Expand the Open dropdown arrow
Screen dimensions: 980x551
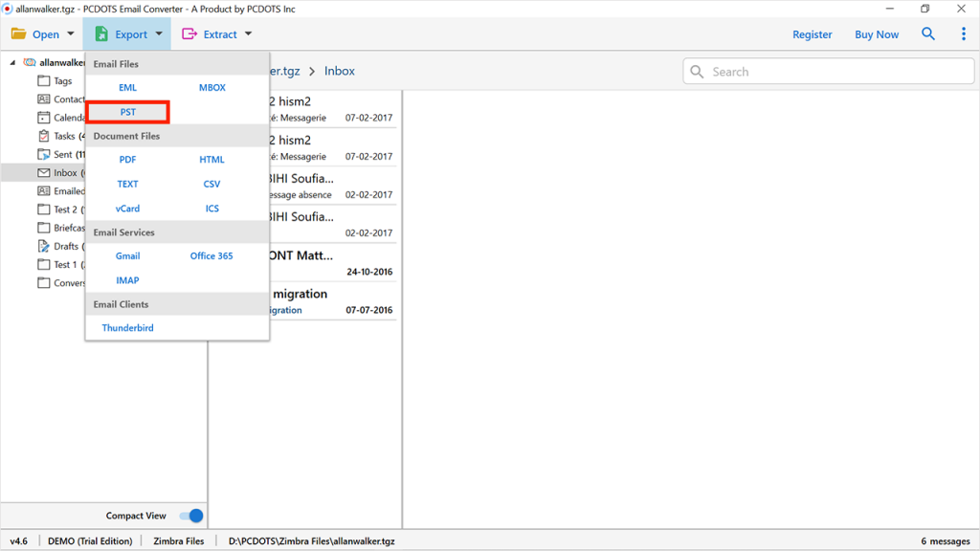point(71,33)
